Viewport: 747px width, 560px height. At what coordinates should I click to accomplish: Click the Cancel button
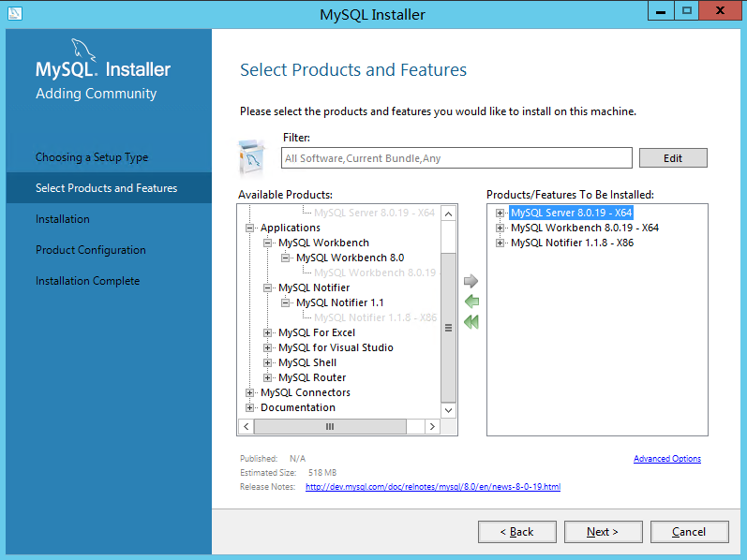tap(689, 532)
